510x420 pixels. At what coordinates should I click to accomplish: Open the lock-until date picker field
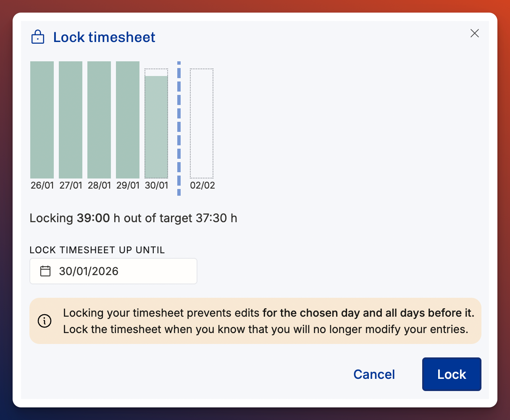pyautogui.click(x=113, y=271)
